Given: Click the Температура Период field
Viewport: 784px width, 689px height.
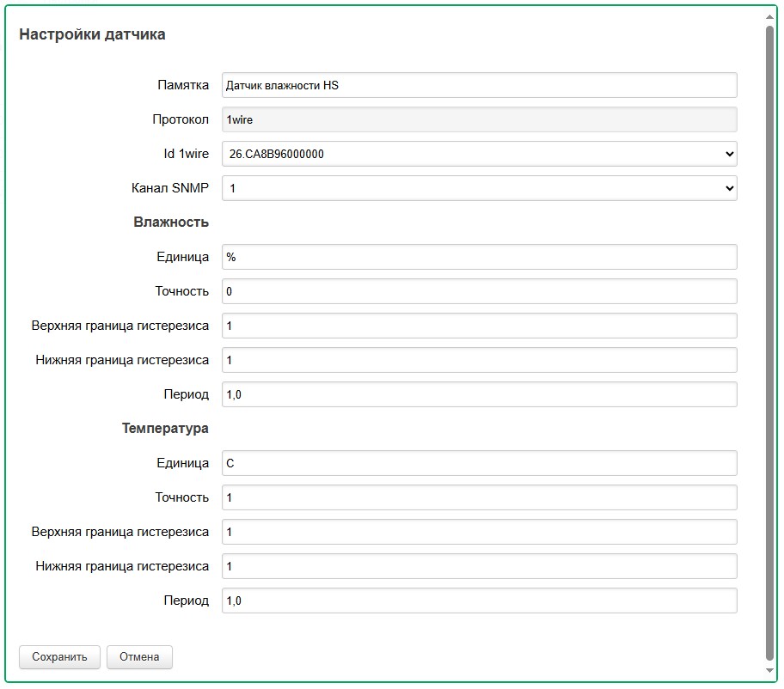Looking at the screenshot, I should (x=479, y=601).
